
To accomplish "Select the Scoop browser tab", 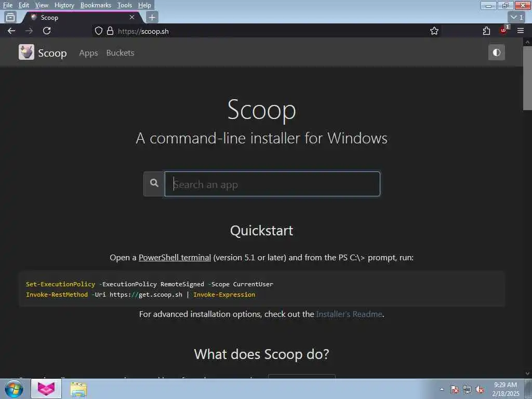I will [82, 17].
